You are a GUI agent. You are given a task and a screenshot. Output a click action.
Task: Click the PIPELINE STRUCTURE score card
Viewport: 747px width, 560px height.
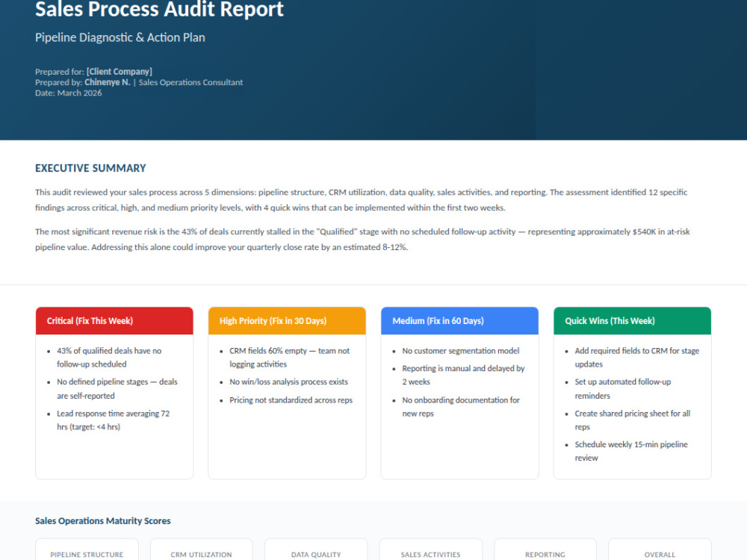tap(87, 550)
